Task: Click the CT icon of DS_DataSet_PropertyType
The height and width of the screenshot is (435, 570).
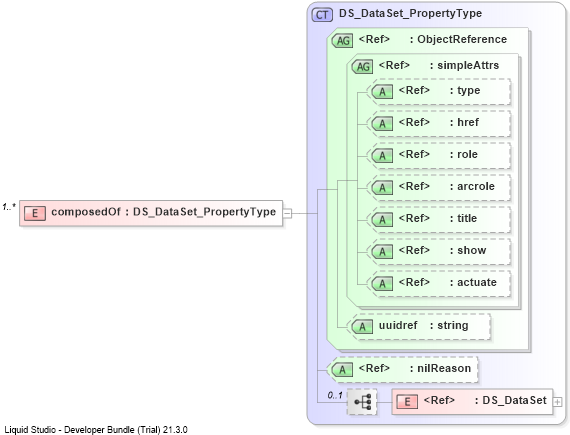Action: click(322, 15)
